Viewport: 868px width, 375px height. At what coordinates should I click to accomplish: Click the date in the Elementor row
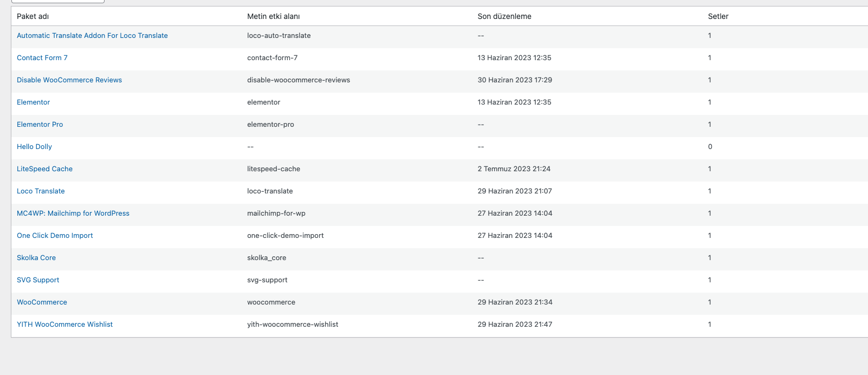click(x=514, y=102)
